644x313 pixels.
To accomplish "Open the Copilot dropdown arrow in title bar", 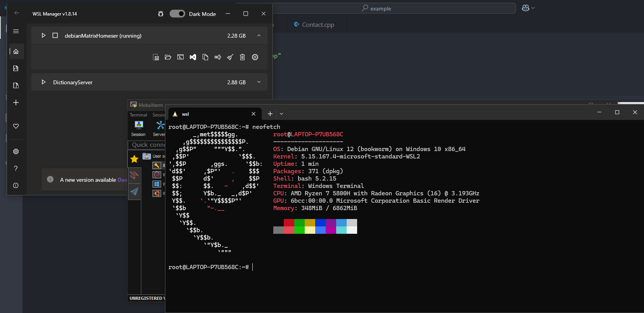I will click(x=533, y=8).
